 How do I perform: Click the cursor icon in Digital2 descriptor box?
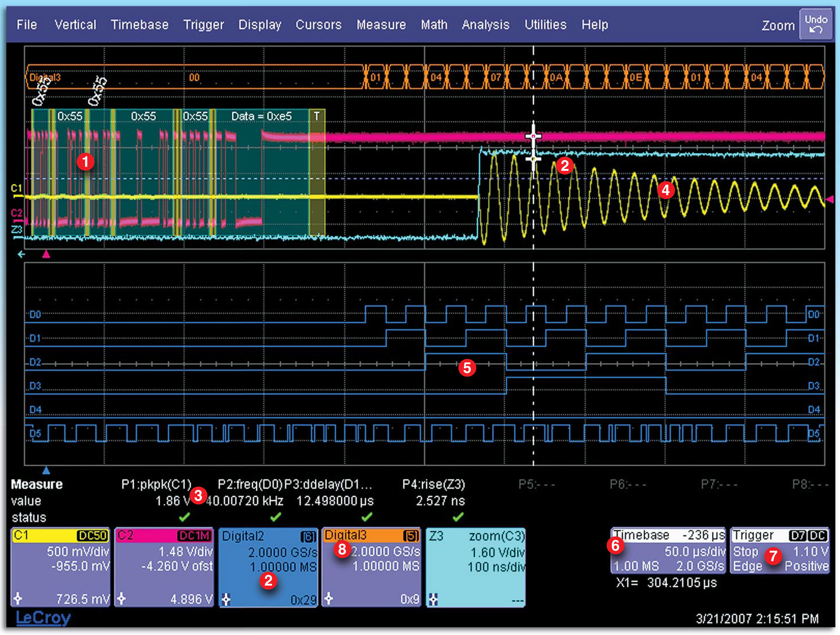pos(226,599)
